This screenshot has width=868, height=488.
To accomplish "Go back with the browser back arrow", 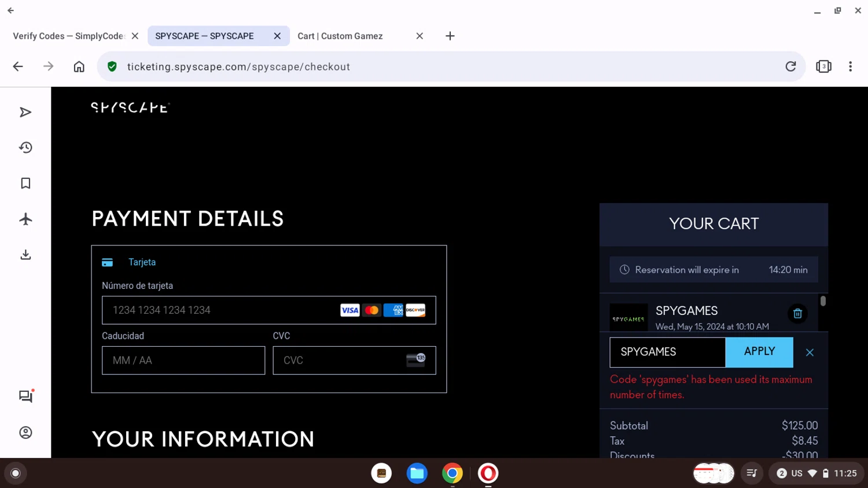I will pos(18,67).
